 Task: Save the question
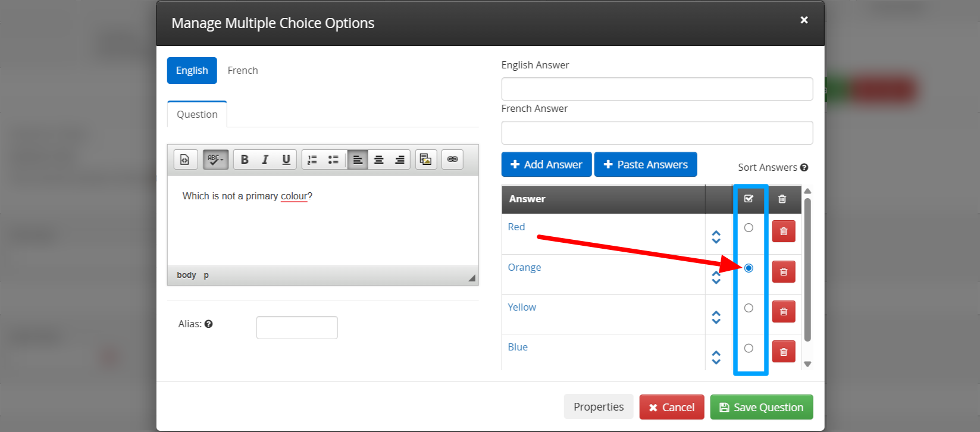(761, 408)
